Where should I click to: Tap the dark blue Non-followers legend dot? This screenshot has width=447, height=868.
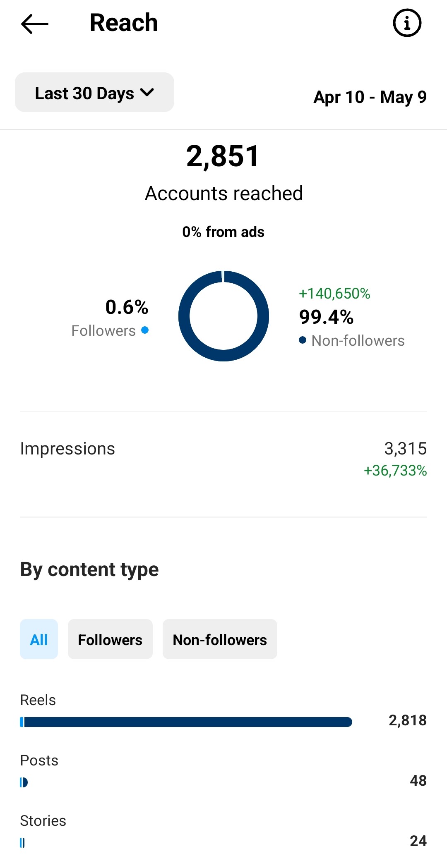pyautogui.click(x=303, y=340)
